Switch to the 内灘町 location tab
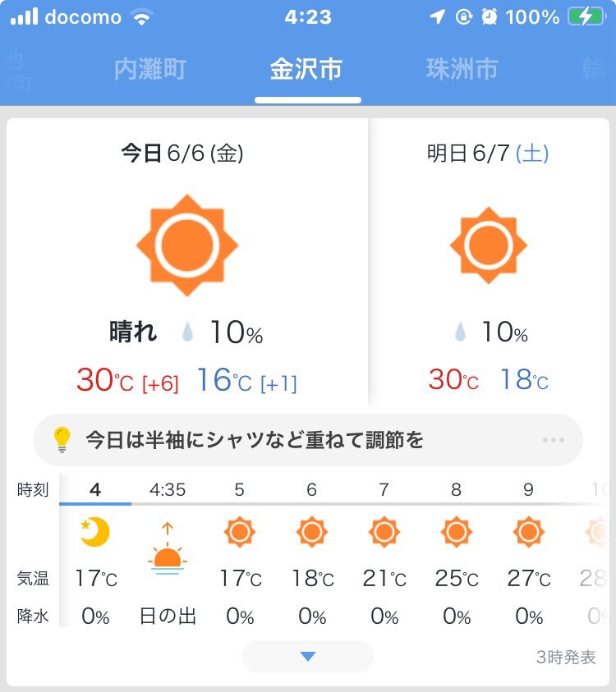This screenshot has height=692, width=616. pos(150,69)
